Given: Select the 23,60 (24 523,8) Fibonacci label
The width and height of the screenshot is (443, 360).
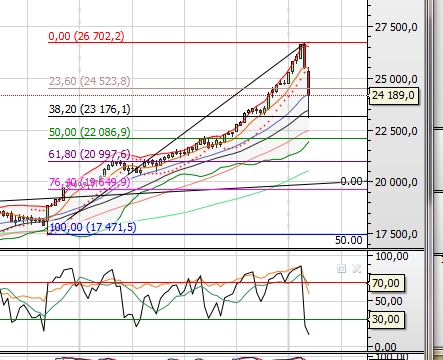Looking at the screenshot, I should [x=89, y=81].
